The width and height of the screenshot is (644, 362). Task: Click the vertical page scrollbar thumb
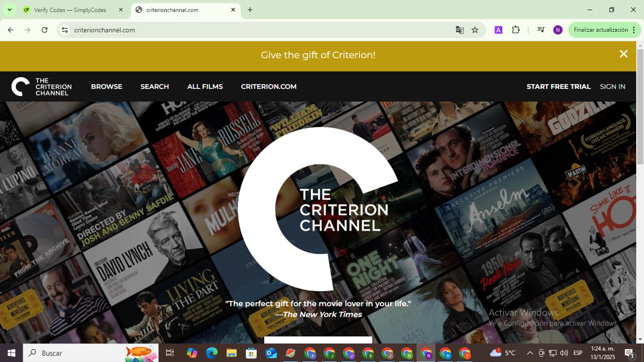(x=640, y=106)
